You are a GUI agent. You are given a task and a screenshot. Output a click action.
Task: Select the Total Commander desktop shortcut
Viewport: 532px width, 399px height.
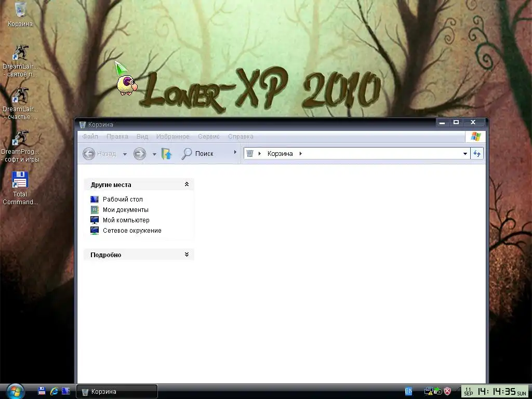coord(20,188)
